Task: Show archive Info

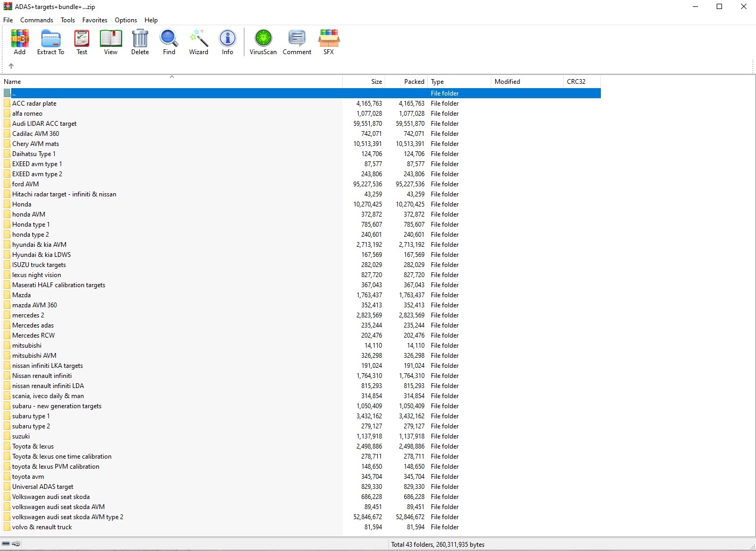Action: click(227, 42)
